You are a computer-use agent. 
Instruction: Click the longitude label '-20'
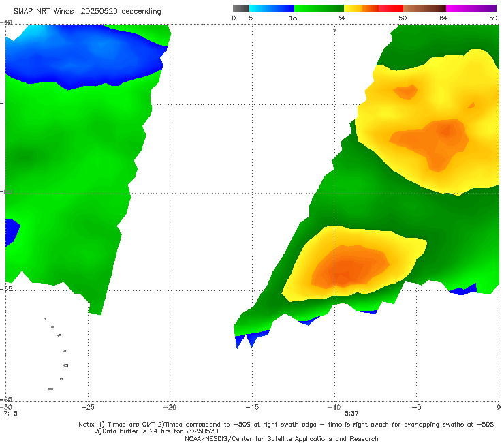[x=170, y=407]
